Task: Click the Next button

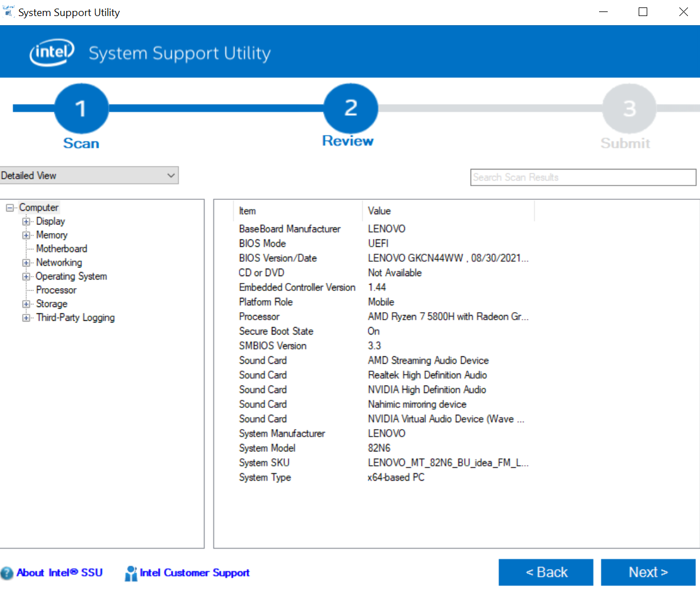Action: click(x=648, y=572)
